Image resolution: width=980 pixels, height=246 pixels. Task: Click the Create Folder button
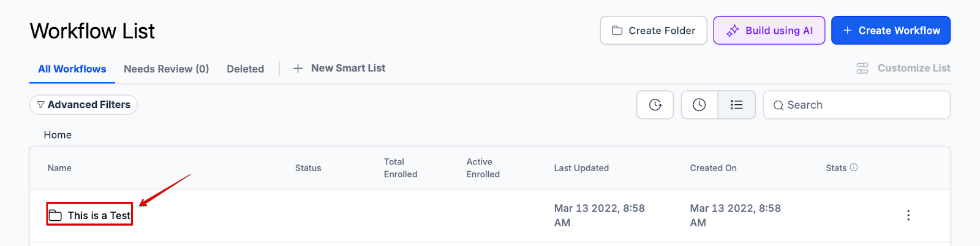click(x=653, y=31)
